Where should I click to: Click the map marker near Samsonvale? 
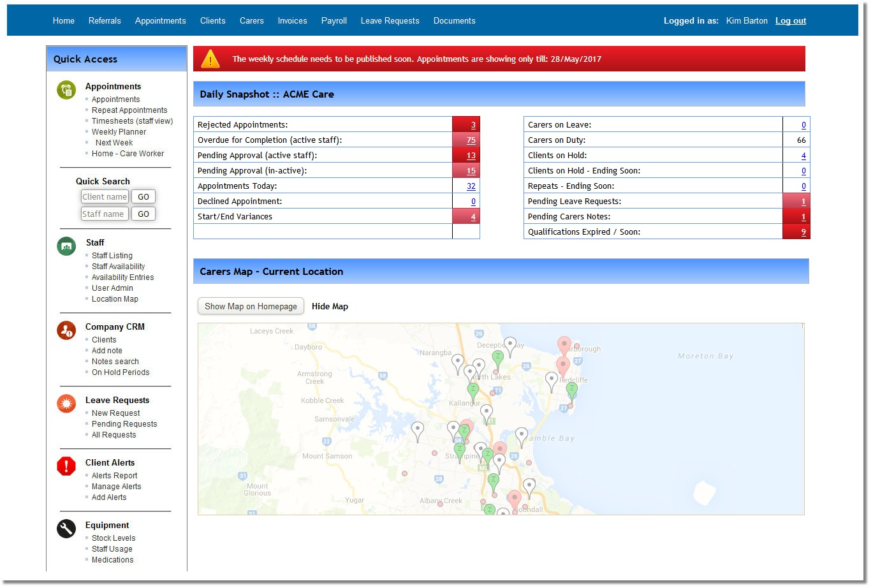(418, 430)
